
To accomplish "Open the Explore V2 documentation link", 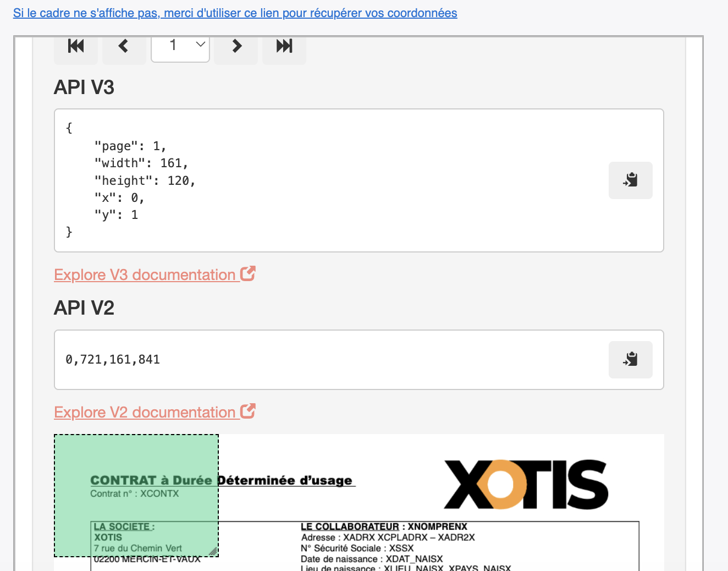I will [145, 413].
